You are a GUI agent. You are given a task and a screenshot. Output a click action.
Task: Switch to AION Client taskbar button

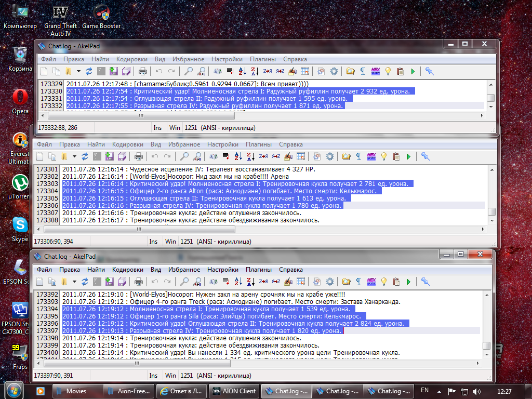[234, 391]
